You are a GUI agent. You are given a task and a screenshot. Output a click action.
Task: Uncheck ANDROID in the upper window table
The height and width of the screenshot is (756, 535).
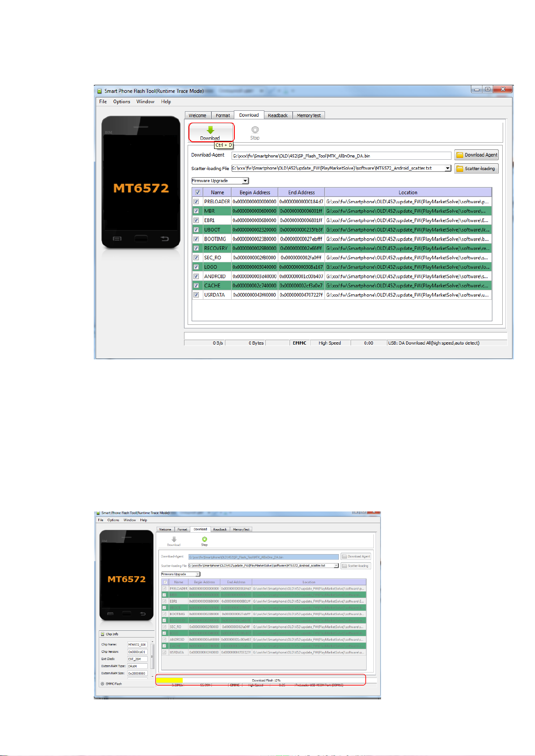point(196,276)
